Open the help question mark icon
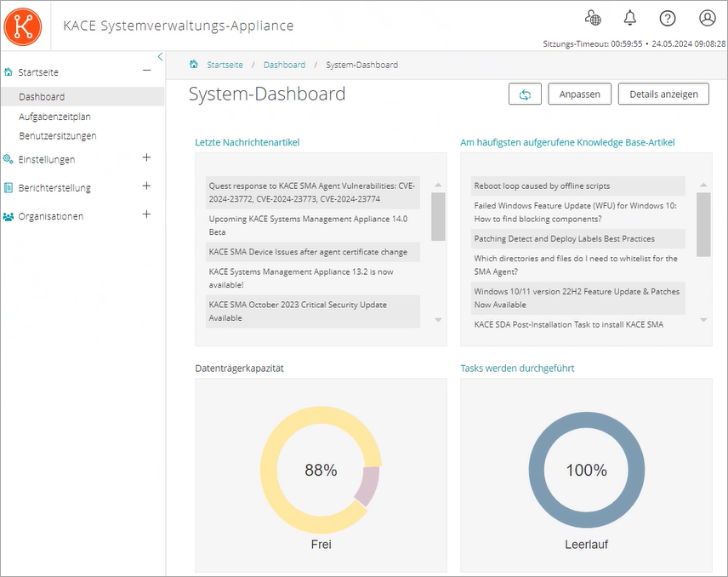The height and width of the screenshot is (577, 728). (x=668, y=18)
